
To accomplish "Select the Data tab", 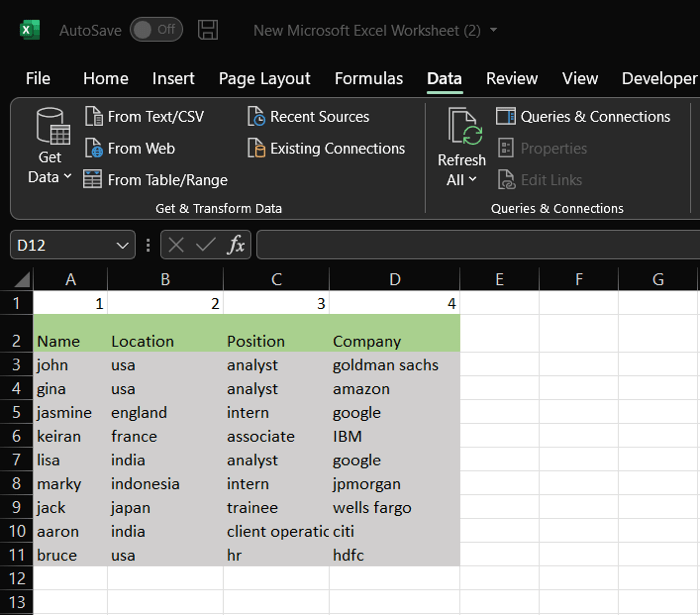I will tap(444, 79).
